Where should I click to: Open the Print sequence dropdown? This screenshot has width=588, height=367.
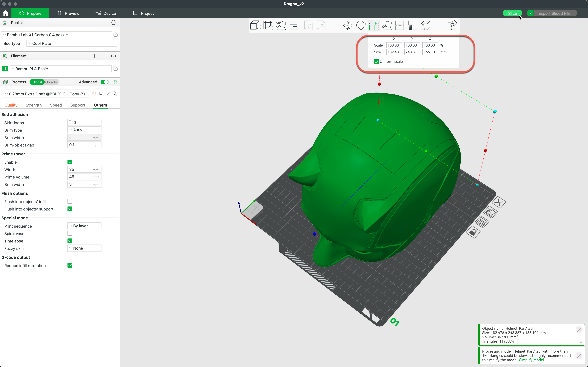[x=84, y=226]
